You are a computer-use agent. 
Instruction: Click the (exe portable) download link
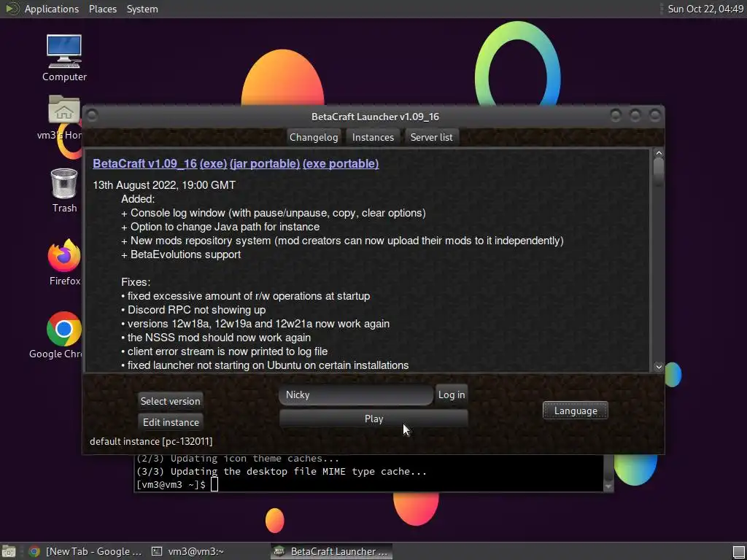(341, 163)
